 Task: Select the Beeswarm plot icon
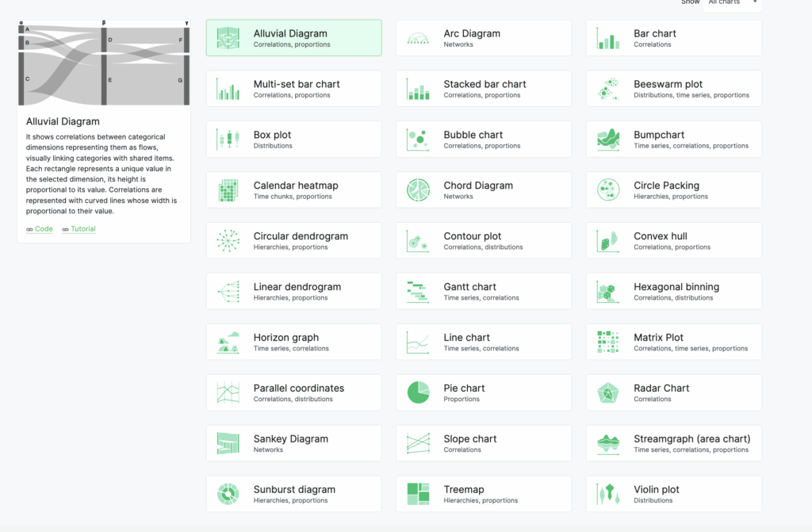tap(608, 89)
